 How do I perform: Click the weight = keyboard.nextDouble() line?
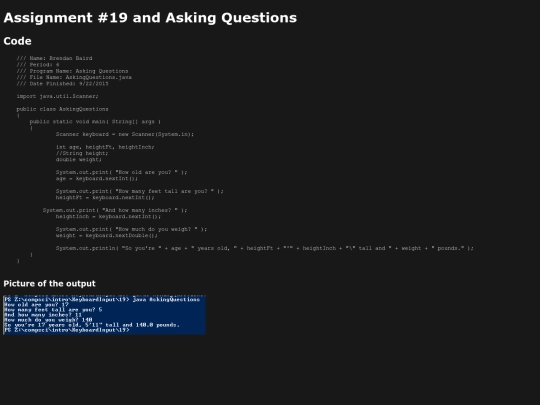pos(106,236)
